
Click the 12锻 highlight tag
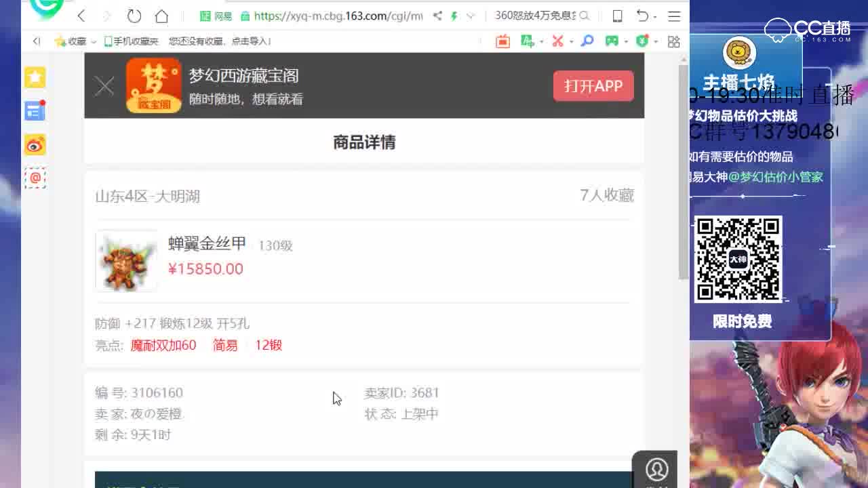pos(269,345)
